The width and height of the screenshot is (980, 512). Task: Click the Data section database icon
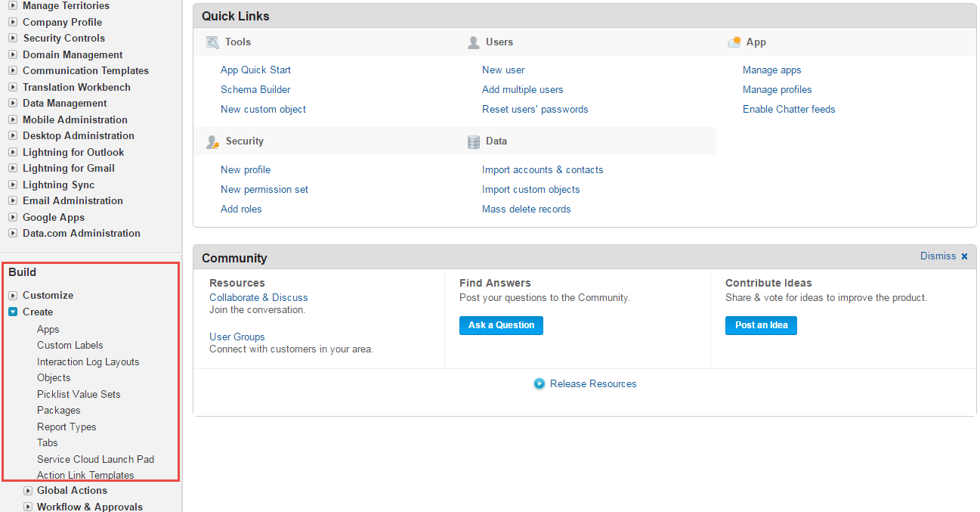click(474, 141)
